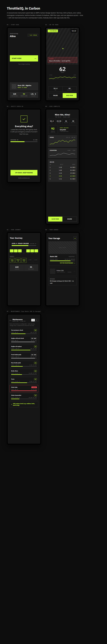Open the 7 DAY STREAK badge
The height and width of the screenshot is (644, 107).
pyautogui.click(x=33, y=35)
